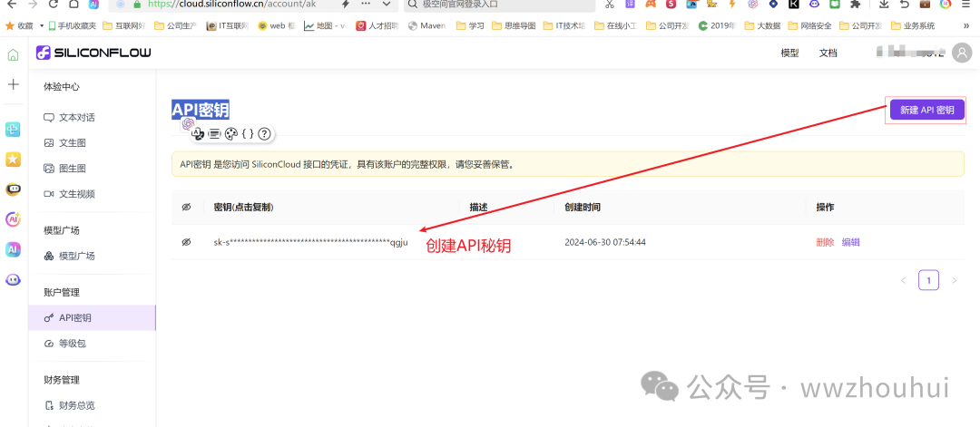The height and width of the screenshot is (427, 980).
Task: Open the yellow chat face sidebar icon
Action: [13, 189]
